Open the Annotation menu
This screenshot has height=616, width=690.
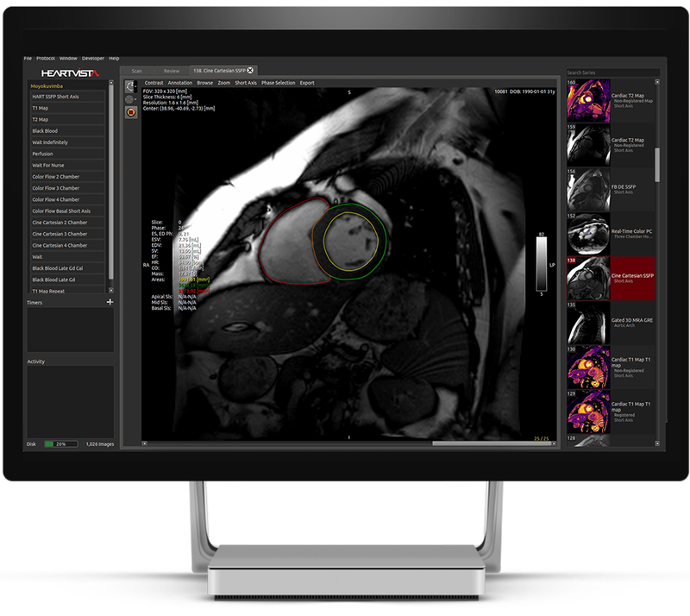pyautogui.click(x=180, y=83)
